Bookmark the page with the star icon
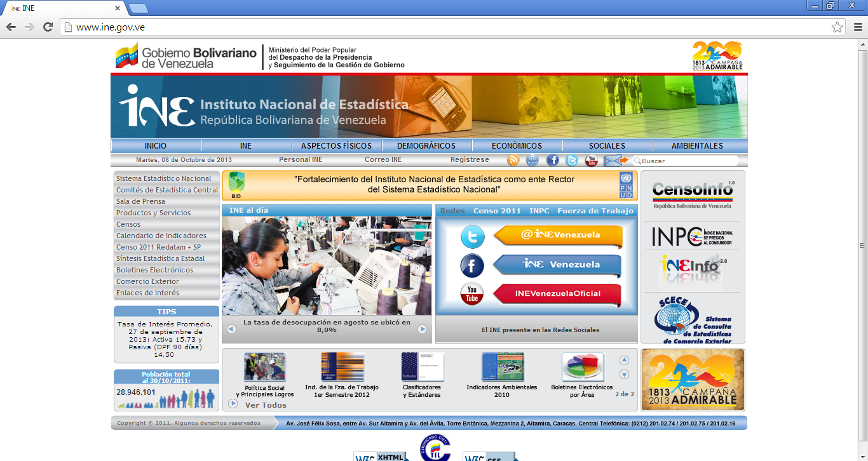868x461 pixels. coord(837,27)
